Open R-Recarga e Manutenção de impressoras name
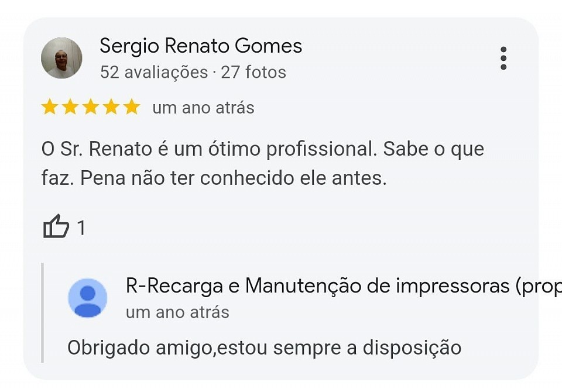The image size is (562, 392). point(344,286)
